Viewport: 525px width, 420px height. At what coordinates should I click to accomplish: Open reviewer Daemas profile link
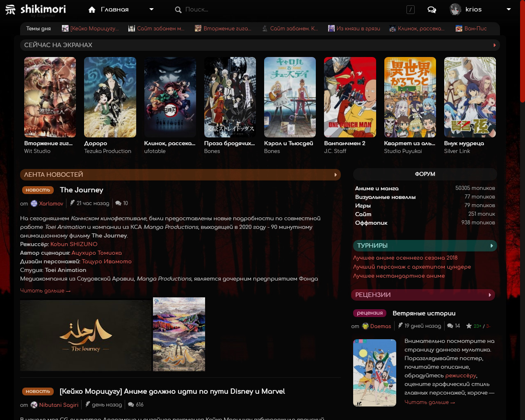[381, 326]
